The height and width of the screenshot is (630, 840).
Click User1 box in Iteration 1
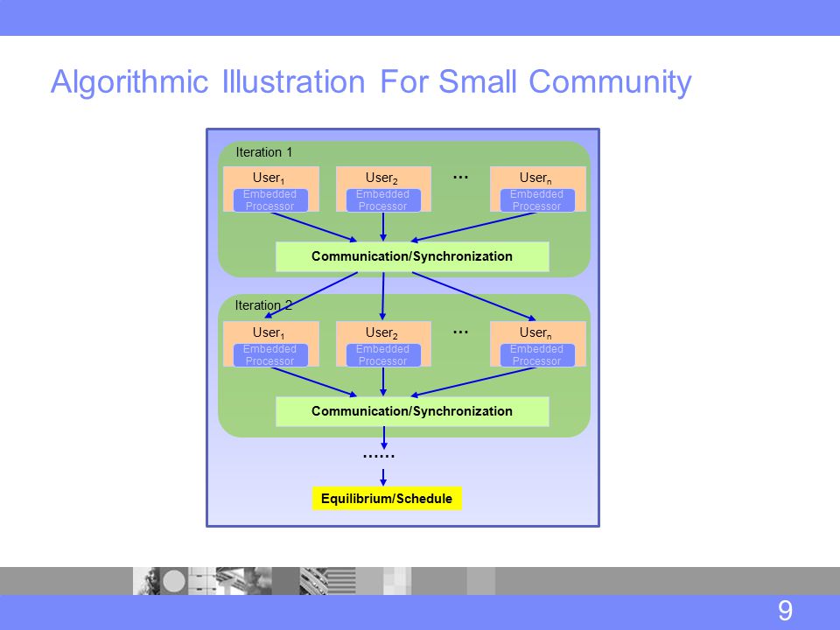[x=271, y=189]
